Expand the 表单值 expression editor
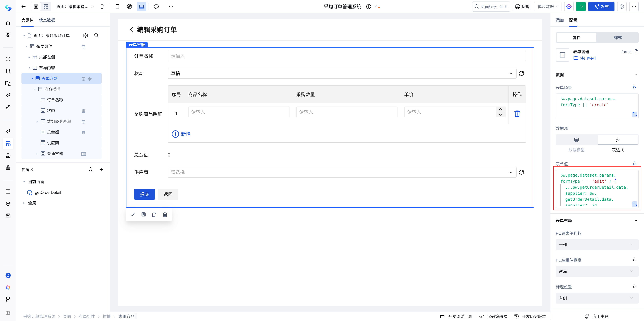644x321 pixels. (634, 204)
